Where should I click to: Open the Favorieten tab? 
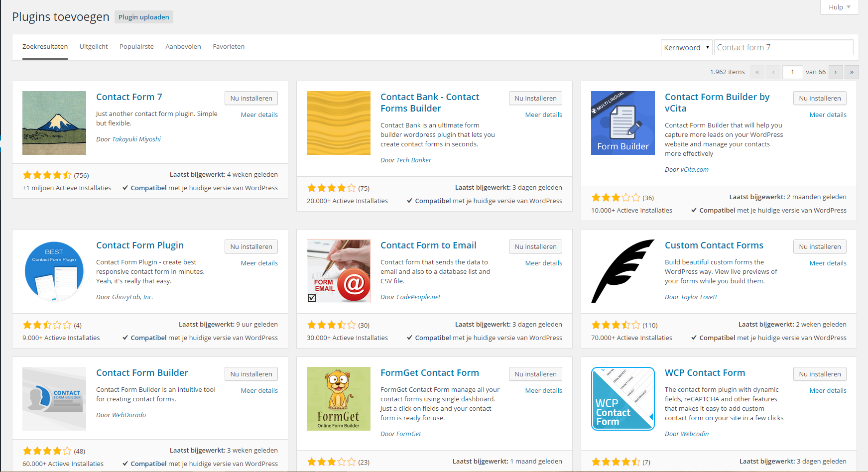click(229, 46)
